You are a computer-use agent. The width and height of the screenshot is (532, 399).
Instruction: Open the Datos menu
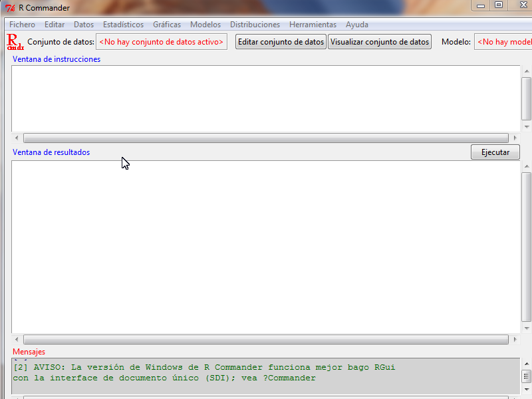[84, 25]
